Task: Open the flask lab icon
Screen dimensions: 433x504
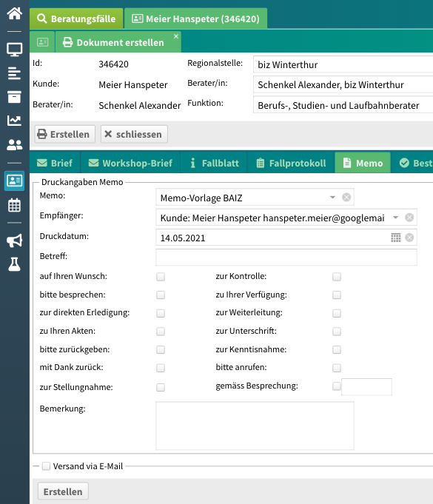Action: [15, 264]
